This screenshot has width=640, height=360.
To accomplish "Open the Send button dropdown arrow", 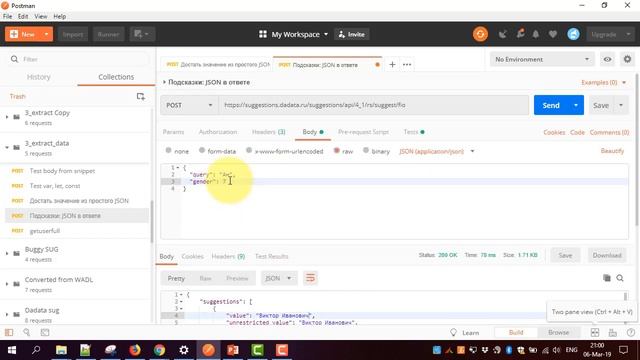I will pos(576,105).
